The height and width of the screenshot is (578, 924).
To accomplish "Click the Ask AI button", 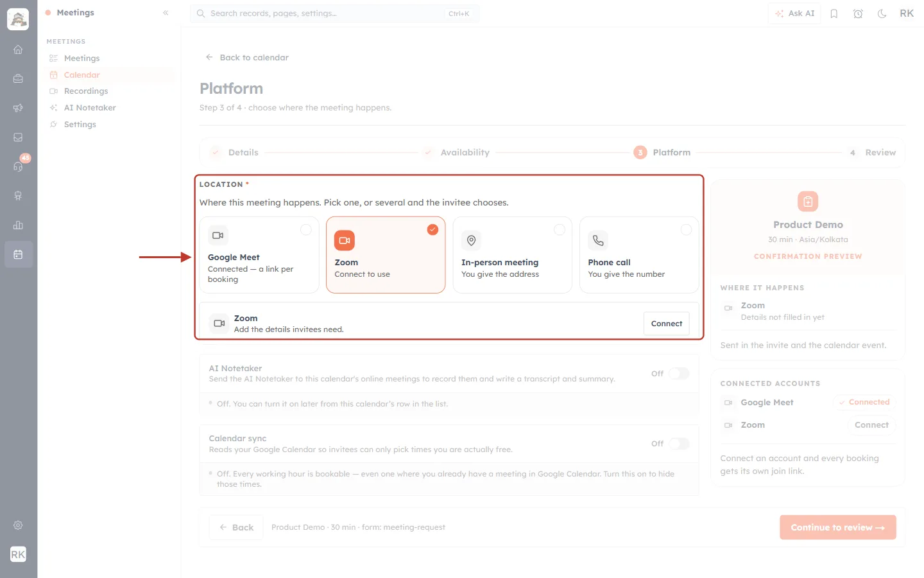I will [794, 13].
